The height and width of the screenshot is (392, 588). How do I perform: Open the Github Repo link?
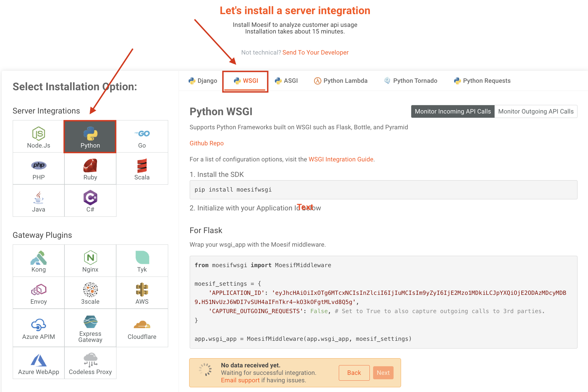click(x=206, y=143)
